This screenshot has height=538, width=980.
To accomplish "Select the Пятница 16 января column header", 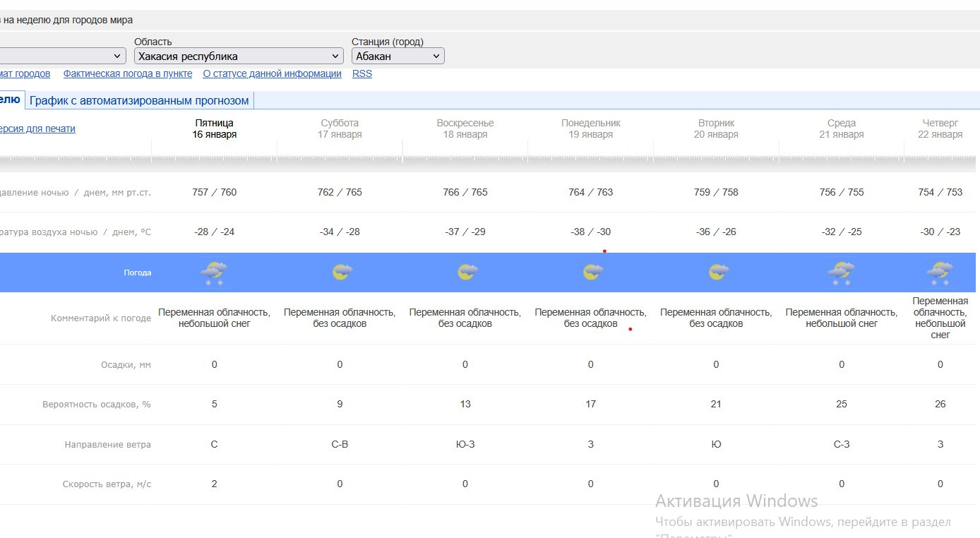I will click(214, 128).
